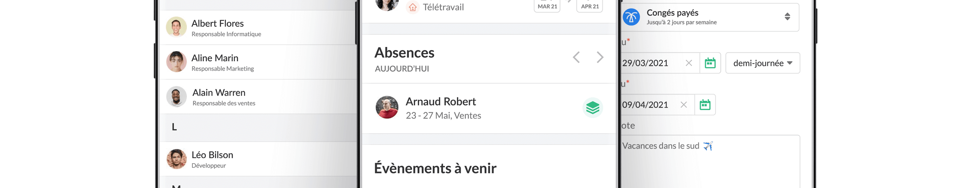The width and height of the screenshot is (980, 188).
Task: Open calendar picker for end date 09/04/2021
Action: point(705,105)
